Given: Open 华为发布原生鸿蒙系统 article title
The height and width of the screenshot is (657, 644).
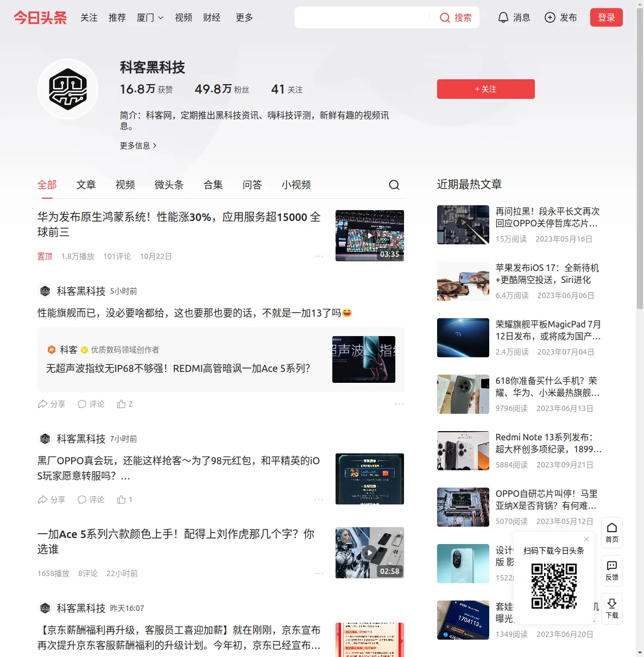Looking at the screenshot, I should click(179, 225).
